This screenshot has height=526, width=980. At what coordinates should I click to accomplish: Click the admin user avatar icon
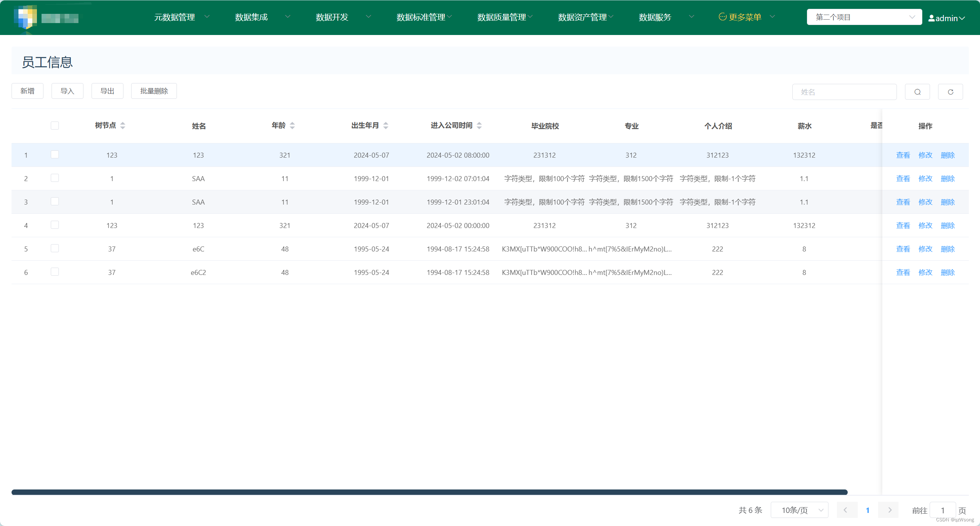tap(932, 18)
